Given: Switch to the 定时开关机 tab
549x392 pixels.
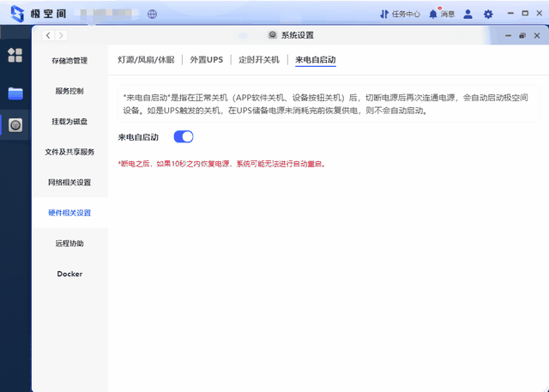Looking at the screenshot, I should (x=258, y=60).
